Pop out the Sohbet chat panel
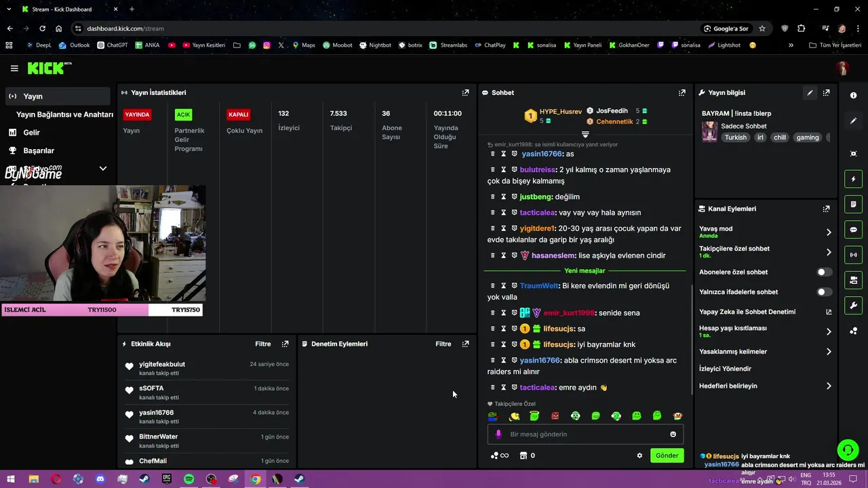Screen dimensions: 868x488 pos(682,93)
